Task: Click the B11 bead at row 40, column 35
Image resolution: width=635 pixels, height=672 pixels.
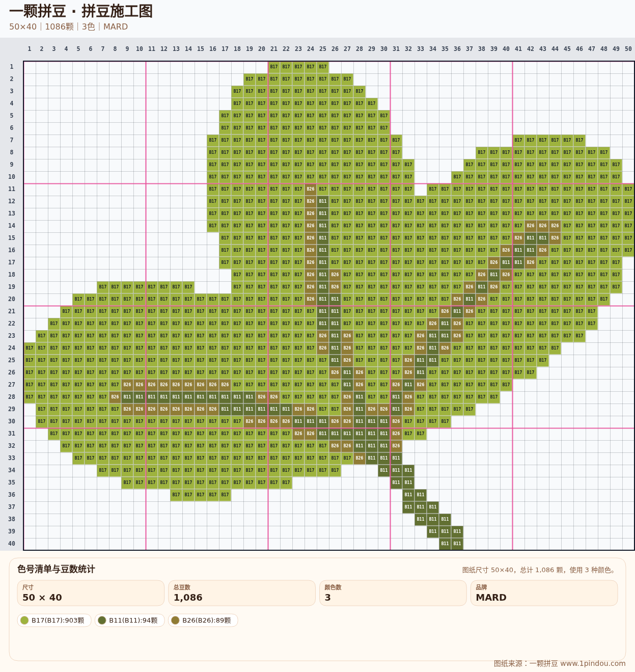Action: [x=445, y=544]
